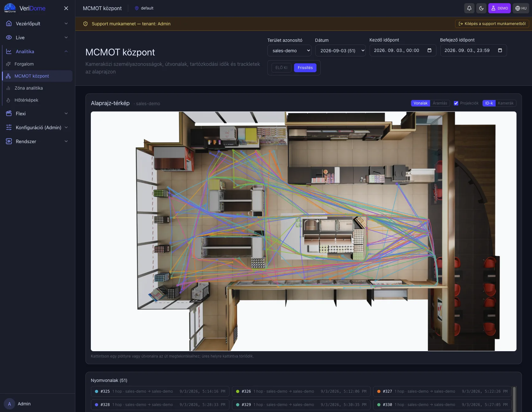Click the Admin avatar icon
Image resolution: width=532 pixels, height=412 pixels.
click(9, 404)
